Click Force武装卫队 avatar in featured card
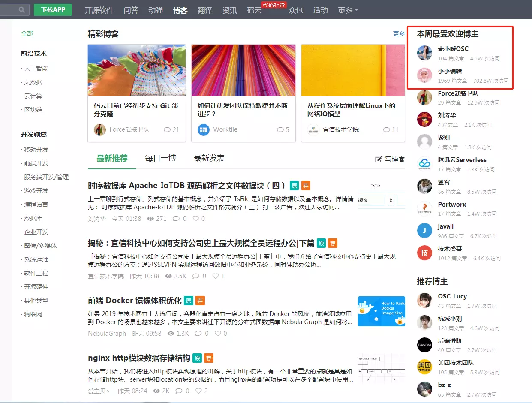The width and height of the screenshot is (532, 403). tap(100, 129)
